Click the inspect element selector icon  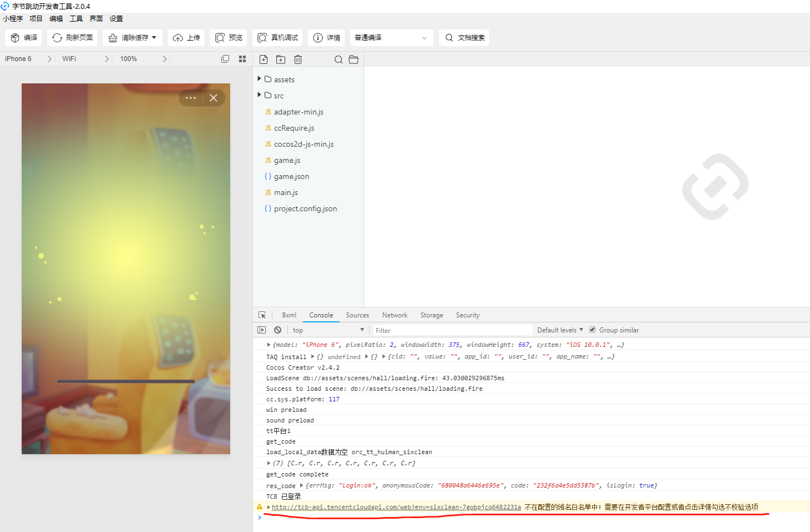[262, 315]
